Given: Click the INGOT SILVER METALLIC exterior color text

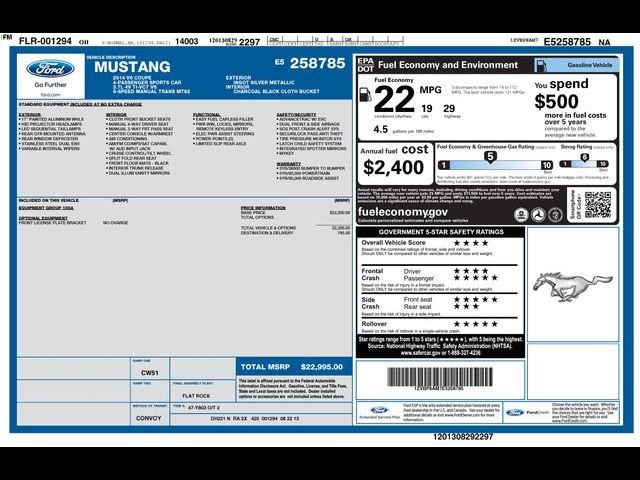Looking at the screenshot, I should 263,82.
